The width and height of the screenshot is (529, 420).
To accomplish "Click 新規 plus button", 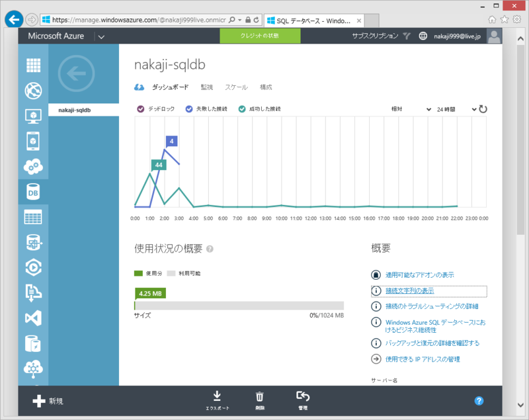I will [x=48, y=401].
